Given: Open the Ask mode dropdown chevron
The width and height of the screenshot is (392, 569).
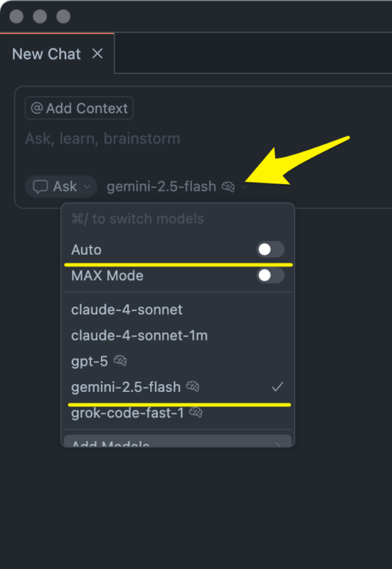Looking at the screenshot, I should pyautogui.click(x=87, y=187).
